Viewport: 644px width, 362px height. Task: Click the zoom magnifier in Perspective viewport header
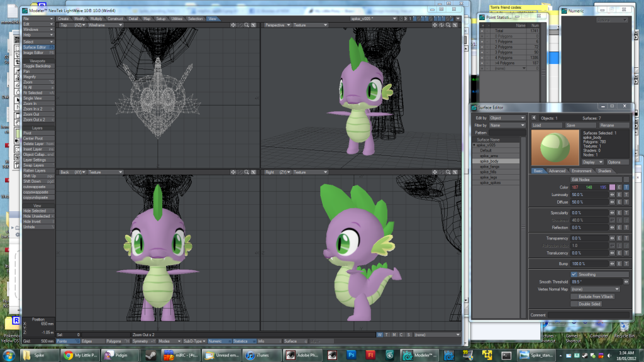pyautogui.click(x=448, y=25)
